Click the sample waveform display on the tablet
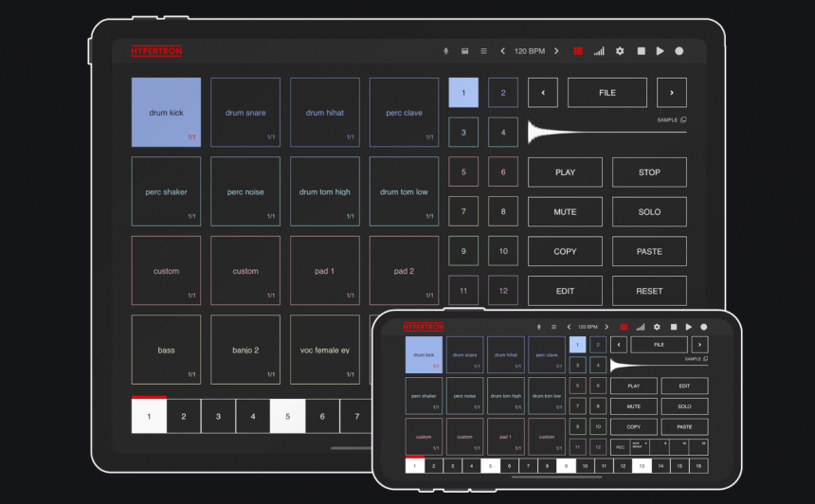The image size is (815, 504). 607,132
